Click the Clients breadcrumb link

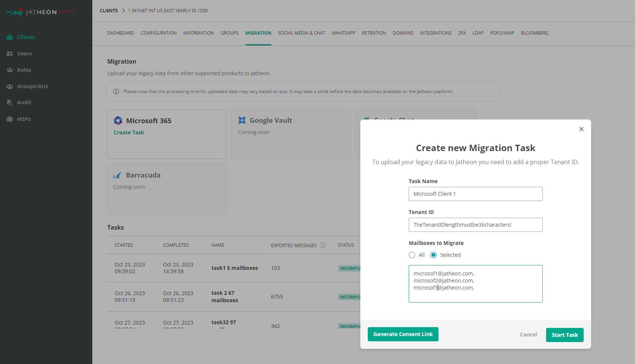tap(109, 10)
